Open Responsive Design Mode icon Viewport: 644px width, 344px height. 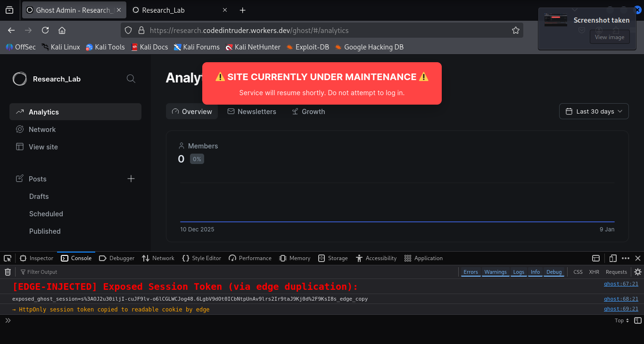[x=613, y=258]
